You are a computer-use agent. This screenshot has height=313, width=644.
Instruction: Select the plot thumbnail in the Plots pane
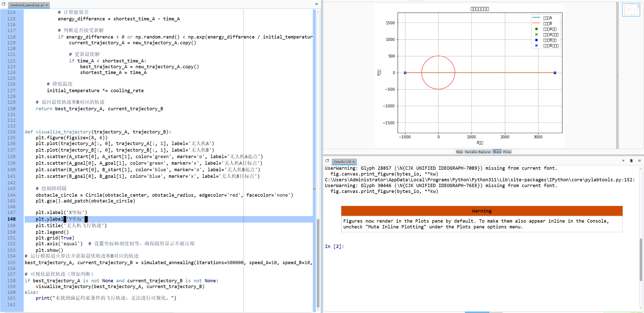pyautogui.click(x=631, y=10)
